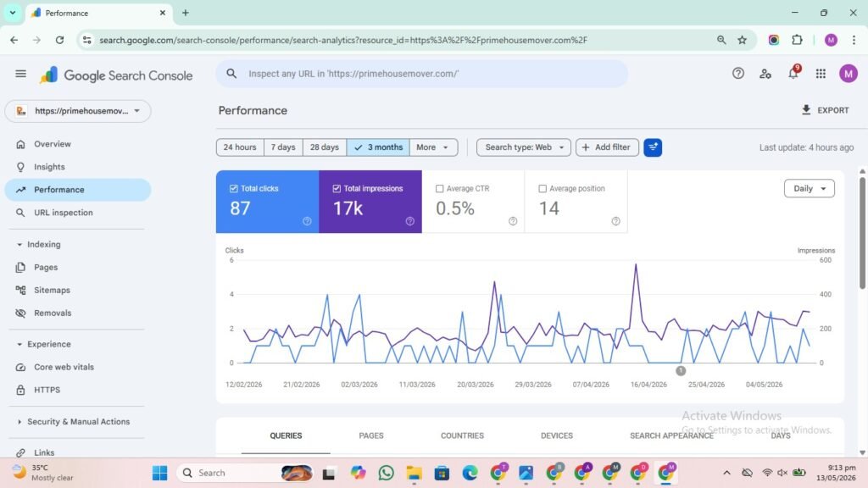Switch to the Pages tab
This screenshot has height=488, width=868.
tap(371, 436)
